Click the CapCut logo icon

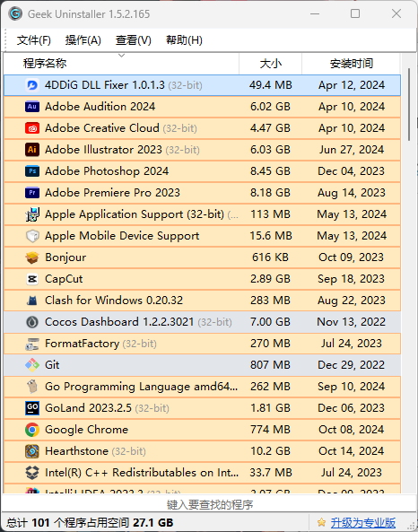click(32, 279)
